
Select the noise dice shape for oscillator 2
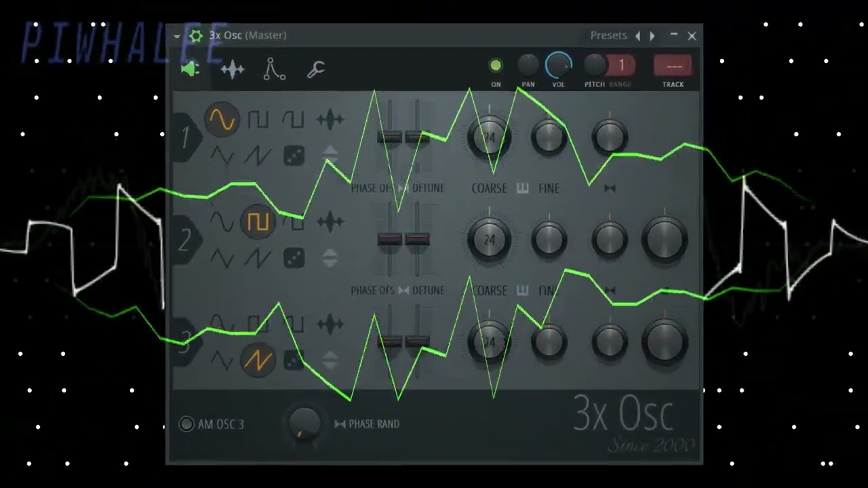coord(294,258)
